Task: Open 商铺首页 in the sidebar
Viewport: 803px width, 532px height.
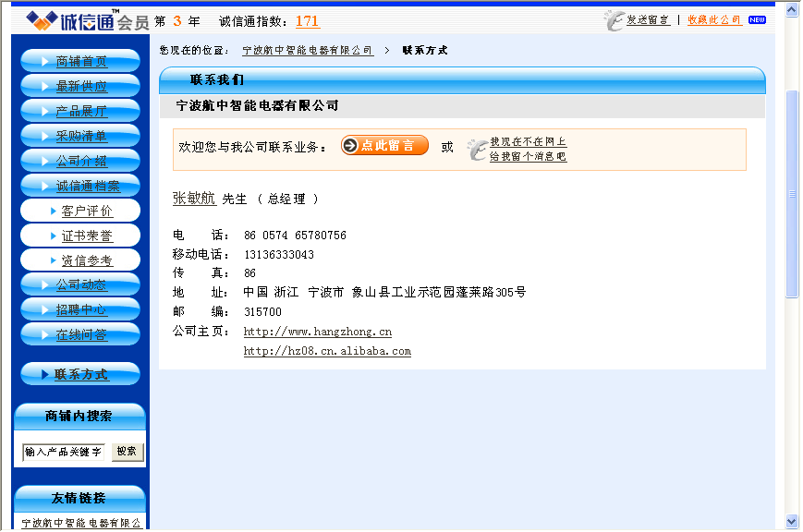Action: tap(80, 62)
